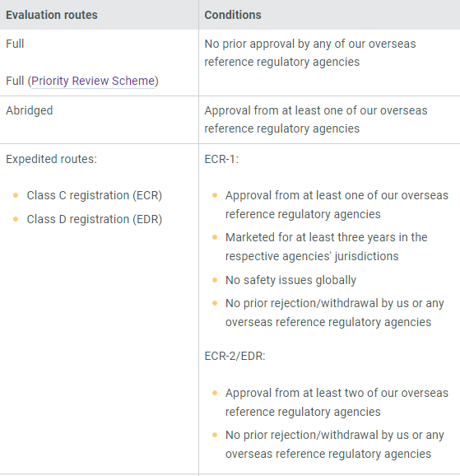Click bullet dot beside No safety issues globally
This screenshot has height=476, width=460.
coord(215,280)
